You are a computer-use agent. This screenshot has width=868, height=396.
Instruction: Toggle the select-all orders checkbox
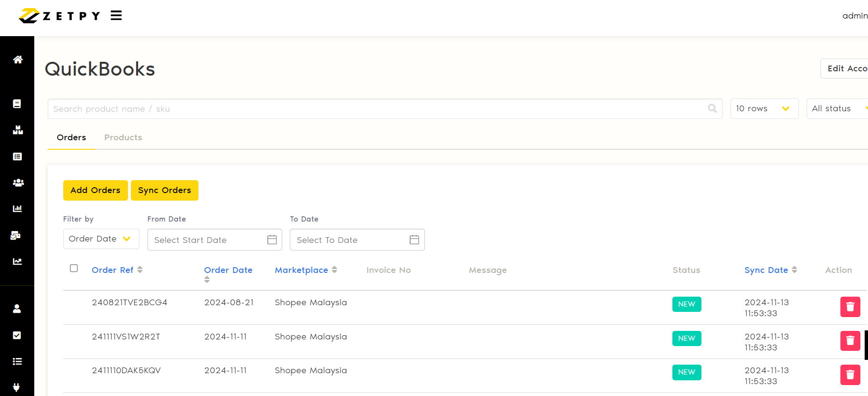(x=74, y=268)
